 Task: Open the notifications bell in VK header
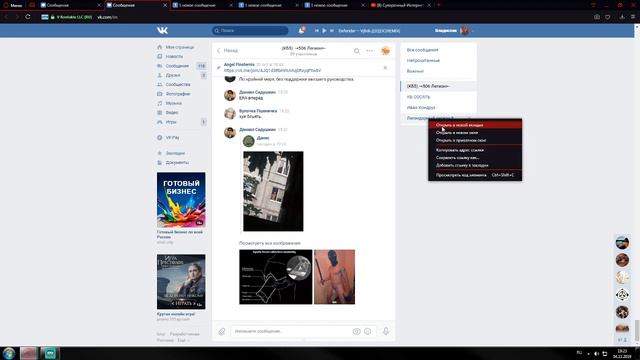coord(301,31)
